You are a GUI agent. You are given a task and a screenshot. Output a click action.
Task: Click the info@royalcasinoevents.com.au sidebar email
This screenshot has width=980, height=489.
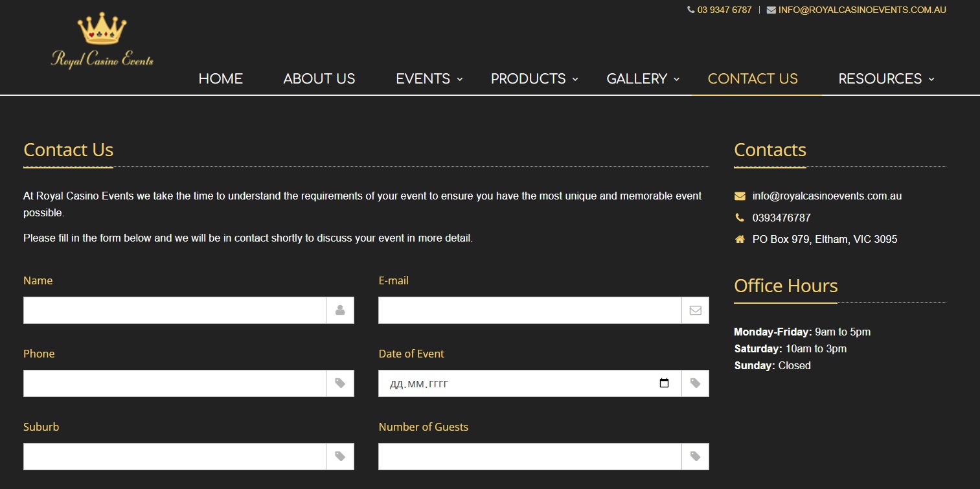827,196
